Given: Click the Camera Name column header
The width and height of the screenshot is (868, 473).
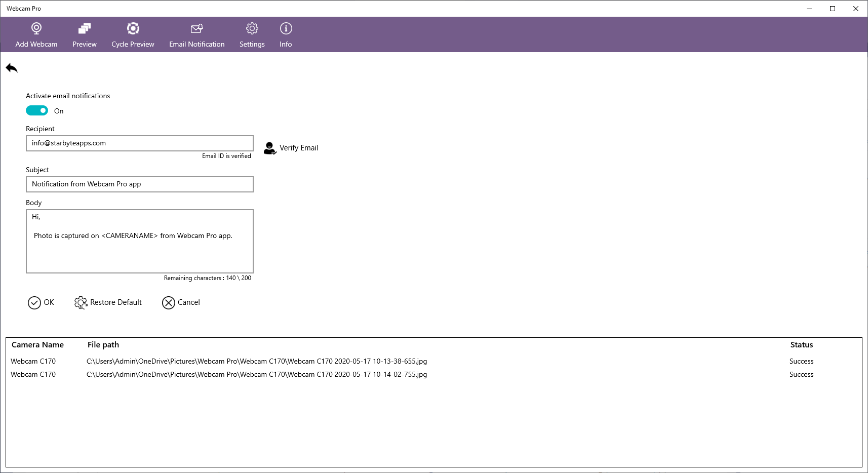Looking at the screenshot, I should pos(37,344).
